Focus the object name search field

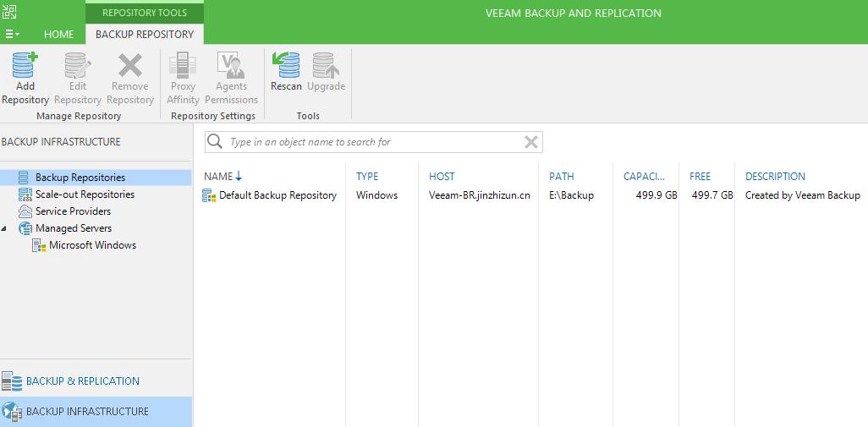[x=374, y=142]
